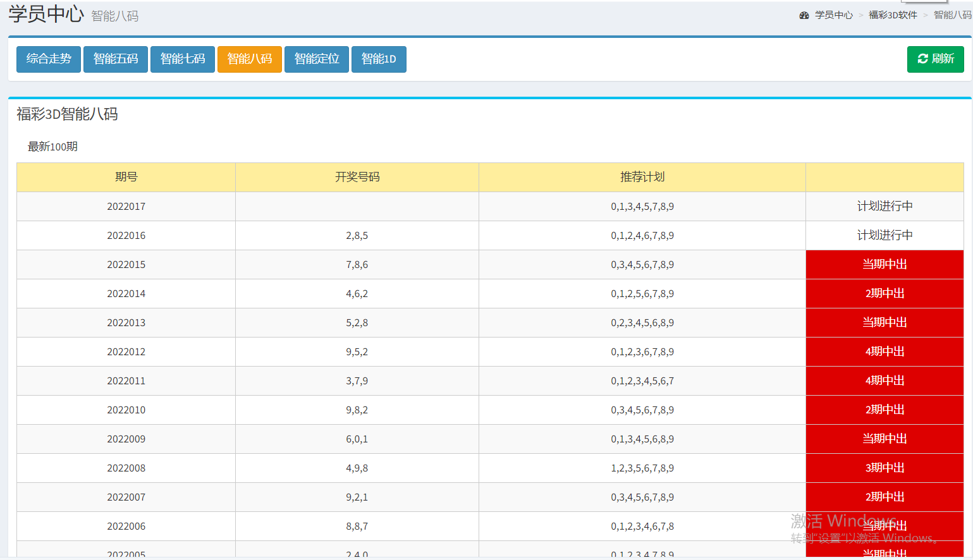Click plan 0,2,3,4,5,6,8,9 for 2022013

tap(642, 323)
